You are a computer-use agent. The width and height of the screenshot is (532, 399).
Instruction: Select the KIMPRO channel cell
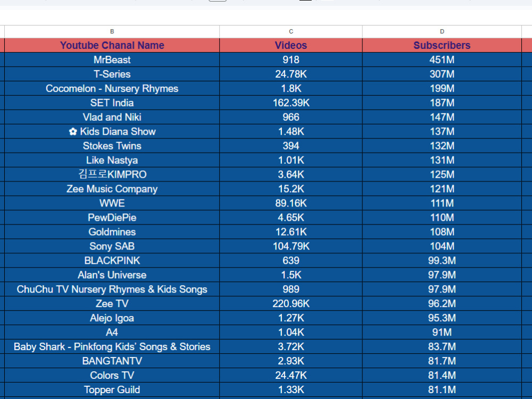(112, 174)
